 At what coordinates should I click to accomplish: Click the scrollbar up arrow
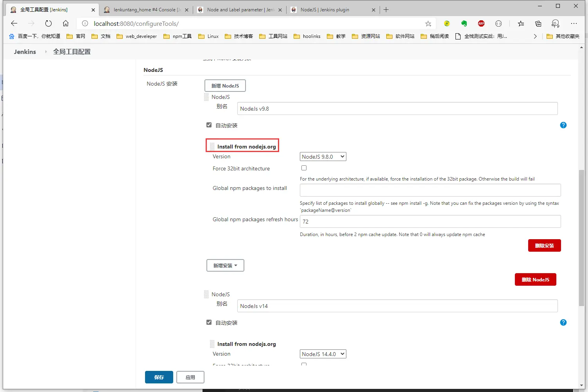(x=581, y=48)
